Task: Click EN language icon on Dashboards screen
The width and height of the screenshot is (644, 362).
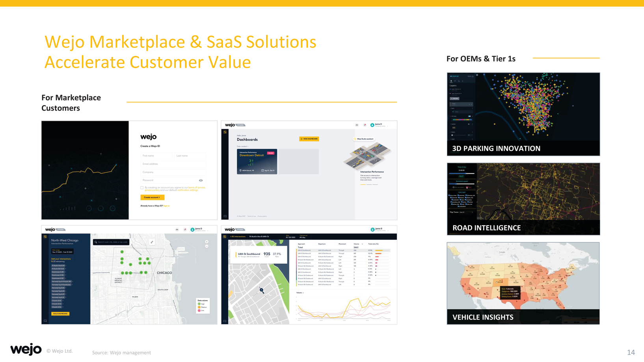Action: [357, 125]
